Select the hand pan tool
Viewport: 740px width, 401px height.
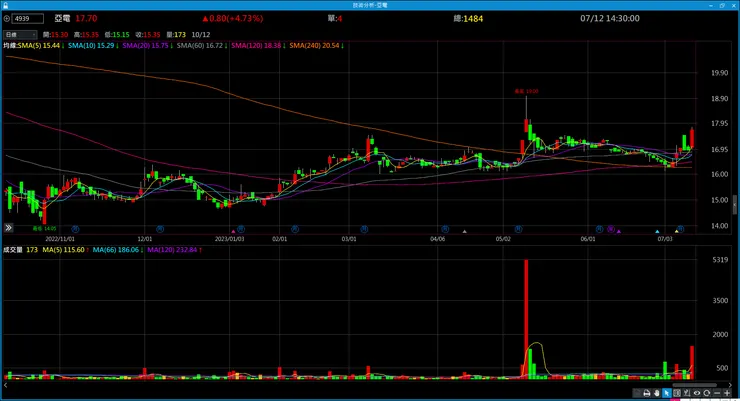tap(656, 393)
